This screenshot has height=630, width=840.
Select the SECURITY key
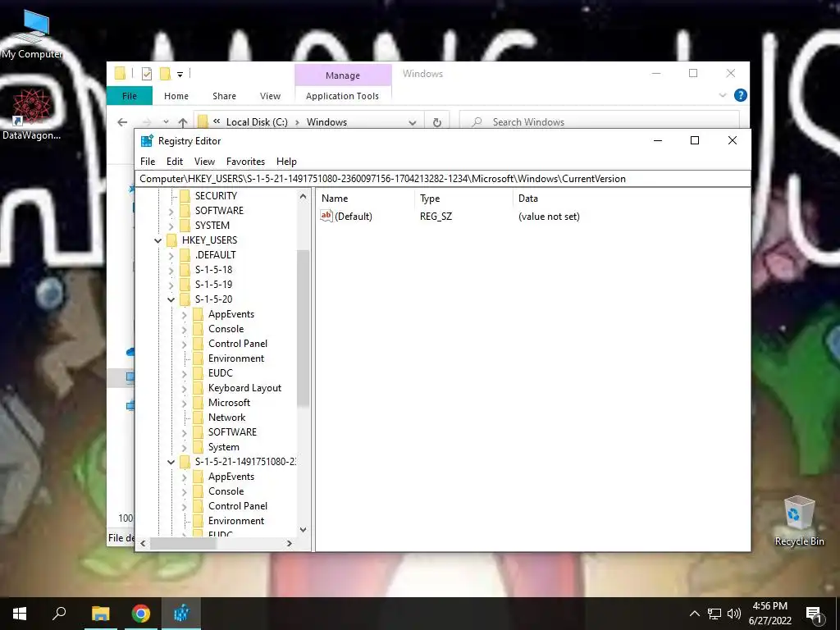tap(216, 195)
